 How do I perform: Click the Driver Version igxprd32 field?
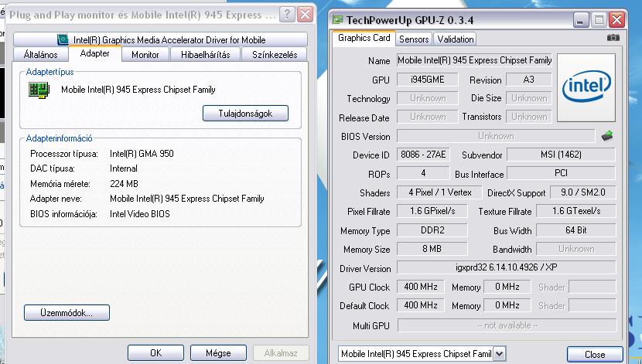(507, 267)
